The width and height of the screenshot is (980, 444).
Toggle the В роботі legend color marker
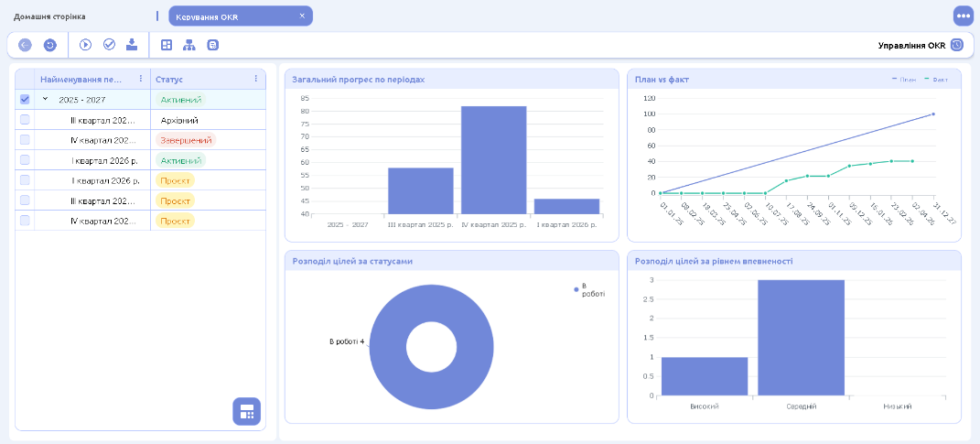(x=576, y=289)
